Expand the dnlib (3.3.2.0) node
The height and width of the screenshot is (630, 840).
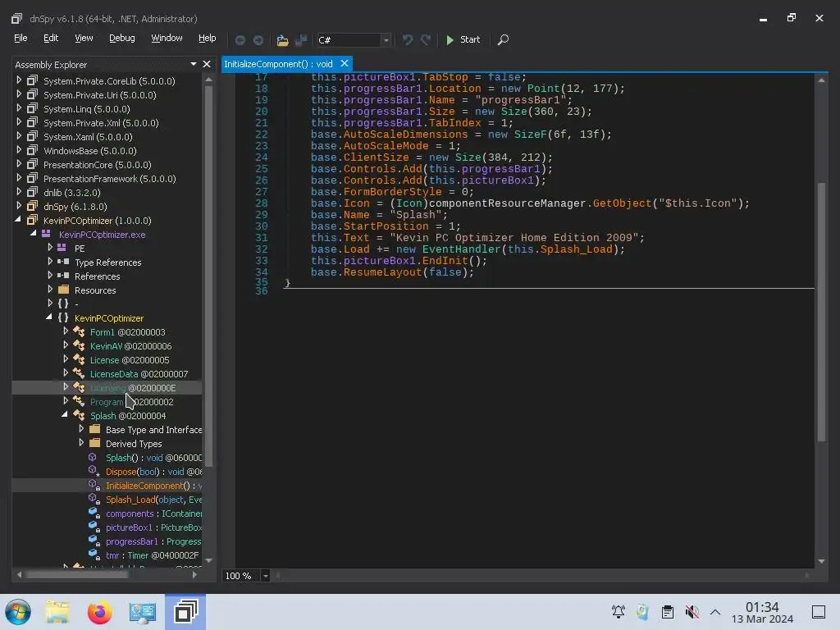(x=19, y=192)
